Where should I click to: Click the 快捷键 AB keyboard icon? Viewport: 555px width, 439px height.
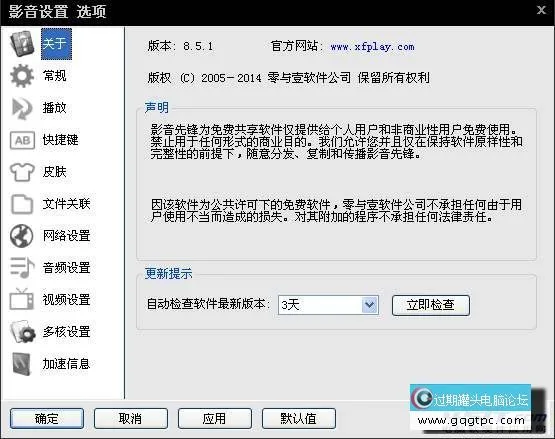click(22, 140)
